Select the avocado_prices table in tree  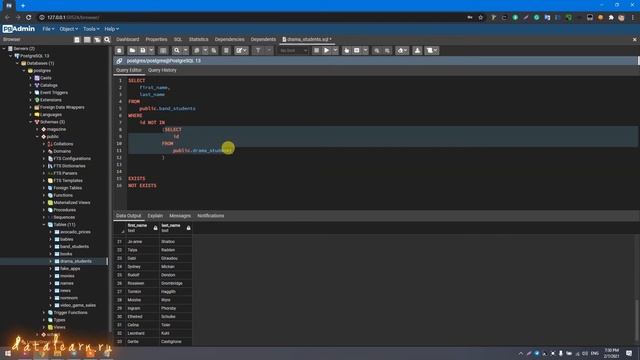pyautogui.click(x=75, y=232)
